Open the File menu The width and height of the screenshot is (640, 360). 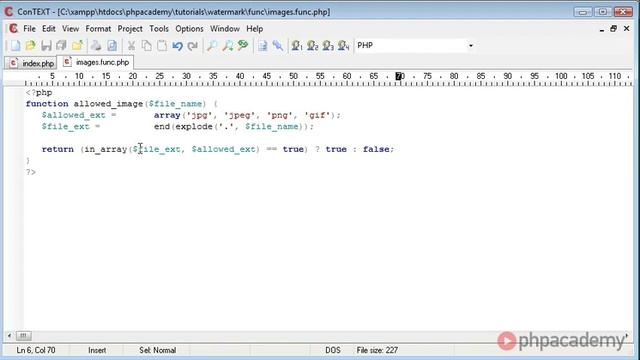29,29
